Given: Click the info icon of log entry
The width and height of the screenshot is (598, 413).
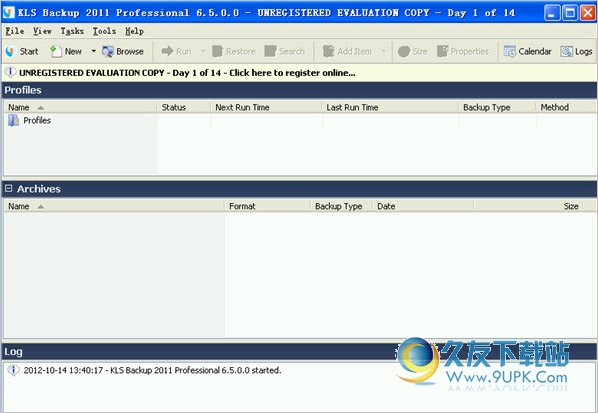Looking at the screenshot, I should pyautogui.click(x=13, y=370).
